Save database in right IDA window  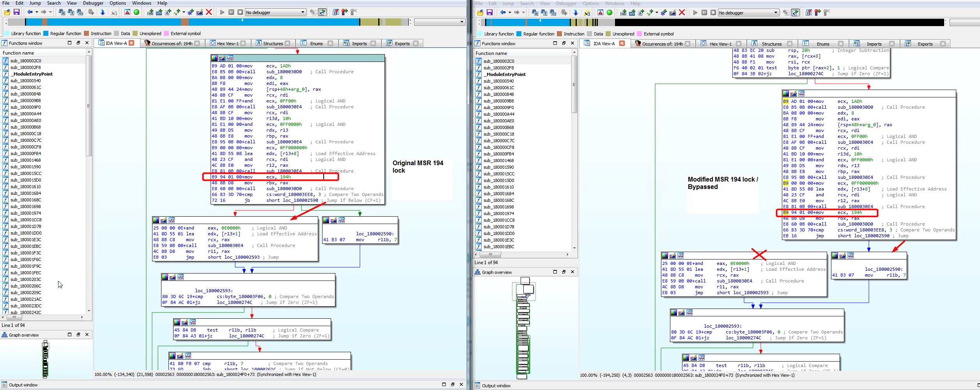489,12
